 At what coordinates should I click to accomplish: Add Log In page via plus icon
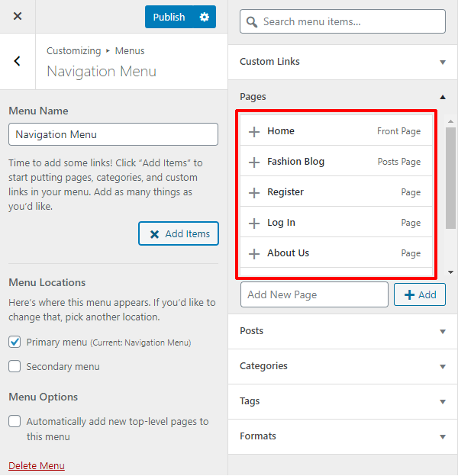(x=254, y=223)
